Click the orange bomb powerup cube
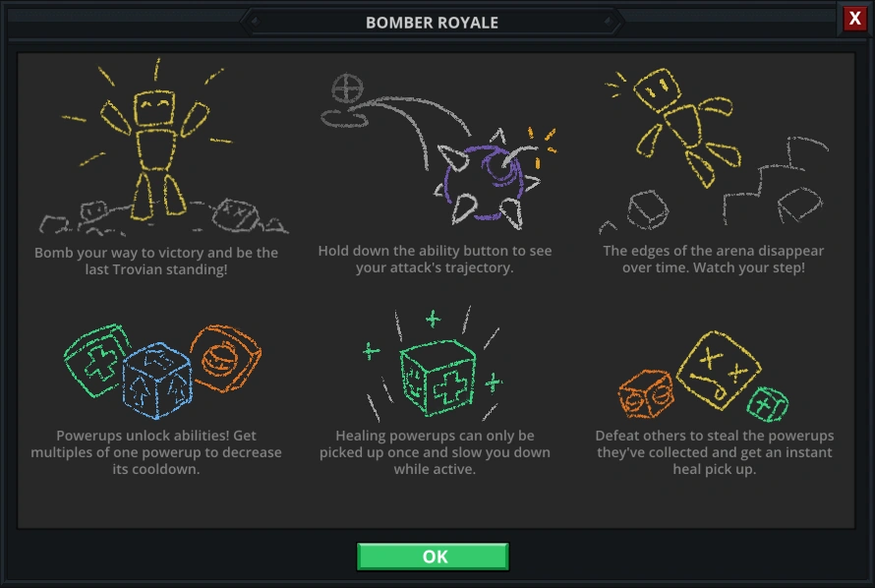 click(x=223, y=358)
